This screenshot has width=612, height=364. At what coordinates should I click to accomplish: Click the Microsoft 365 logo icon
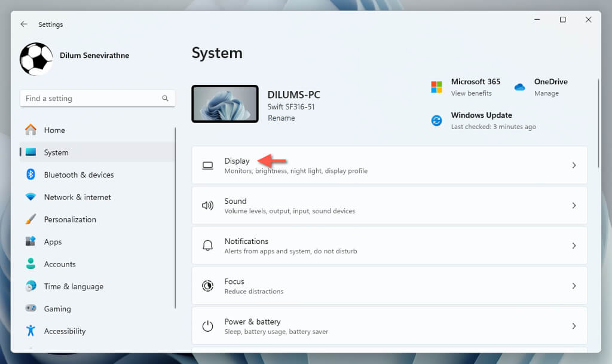click(436, 87)
